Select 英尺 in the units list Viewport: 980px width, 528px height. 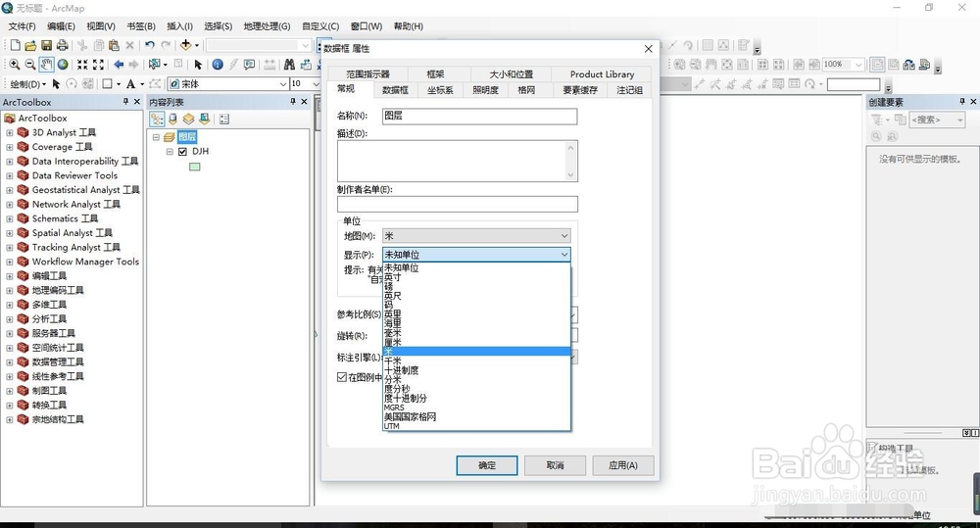click(476, 296)
